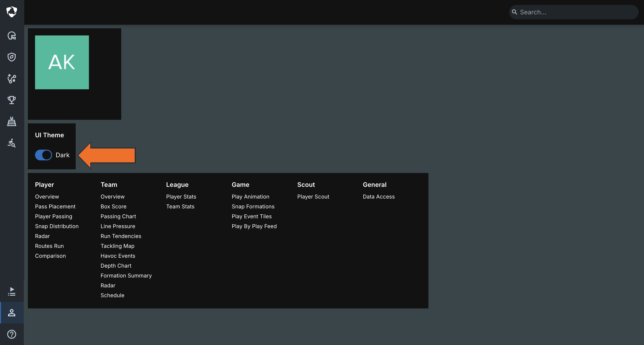
Task: Open team Schedule link
Action: (112, 295)
